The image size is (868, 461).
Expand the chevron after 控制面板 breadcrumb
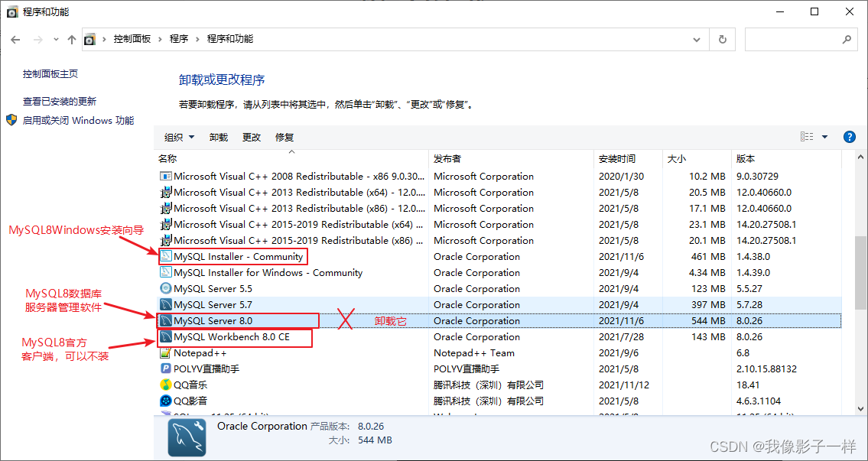pos(160,39)
